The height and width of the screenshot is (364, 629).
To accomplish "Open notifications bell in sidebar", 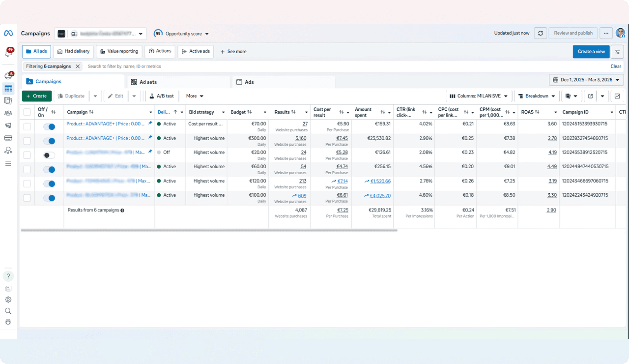I will pyautogui.click(x=9, y=52).
